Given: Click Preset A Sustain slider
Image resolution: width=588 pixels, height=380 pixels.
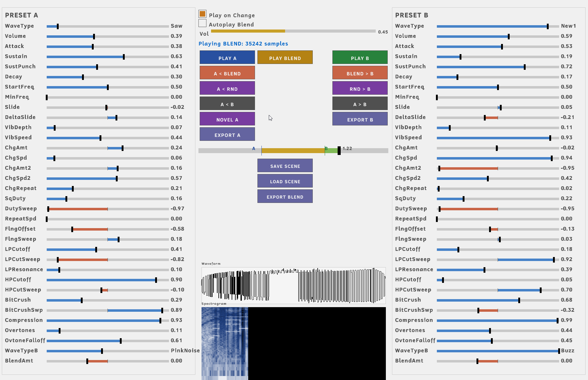Looking at the screenshot, I should [x=108, y=57].
